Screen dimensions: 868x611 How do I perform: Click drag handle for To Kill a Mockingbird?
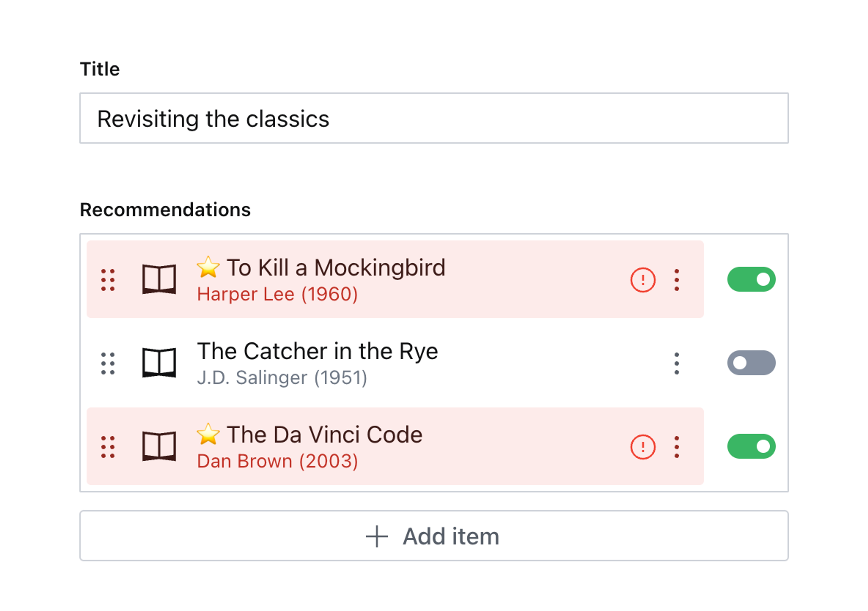click(x=108, y=280)
